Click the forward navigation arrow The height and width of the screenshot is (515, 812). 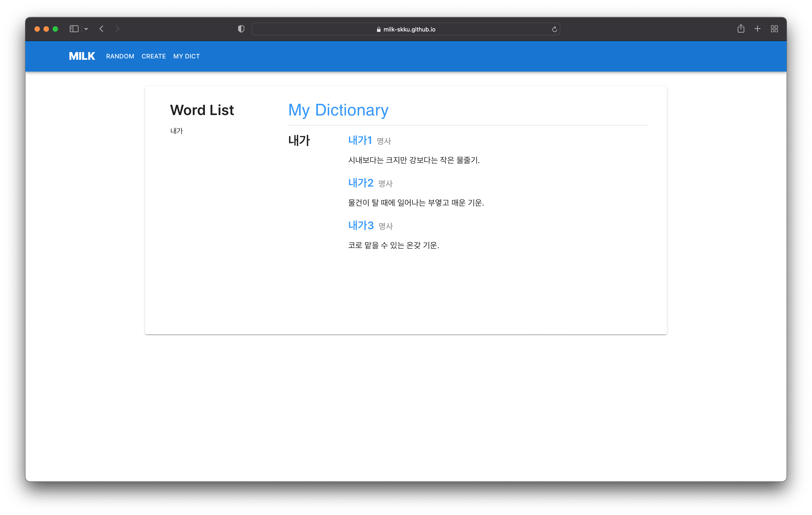pyautogui.click(x=117, y=29)
